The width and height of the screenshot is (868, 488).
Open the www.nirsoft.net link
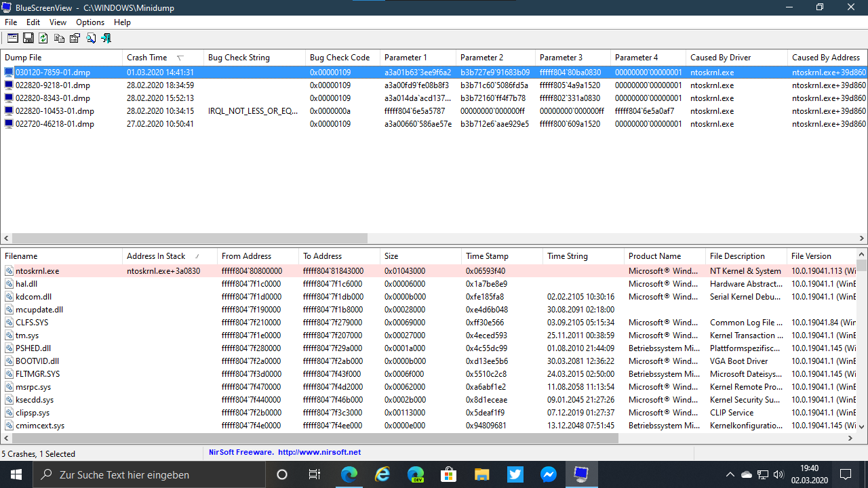319,452
